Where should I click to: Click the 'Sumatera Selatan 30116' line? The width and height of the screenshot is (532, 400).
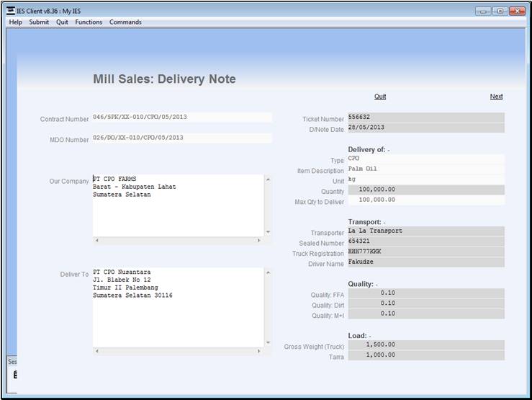(132, 295)
